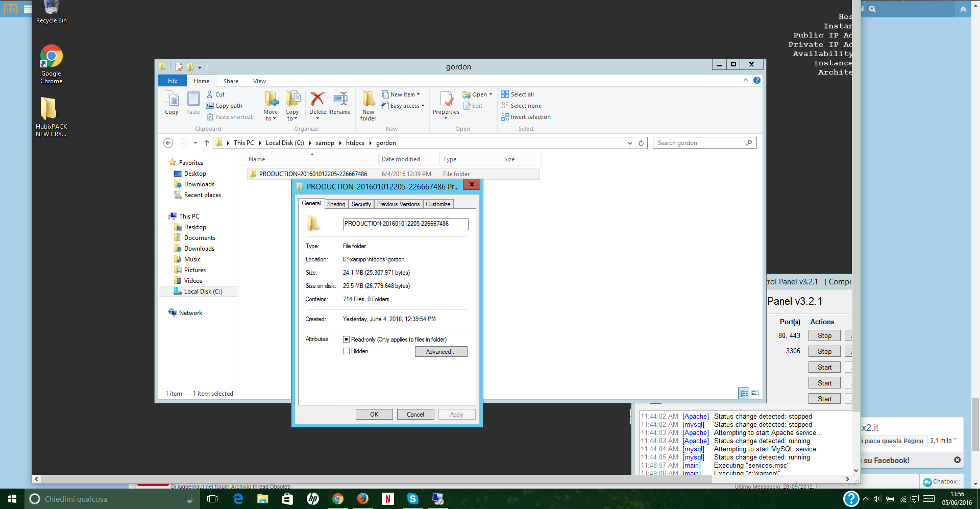Viewport: 980px width, 509px height.
Task: Expand the Open dropdown arrow
Action: point(491,94)
